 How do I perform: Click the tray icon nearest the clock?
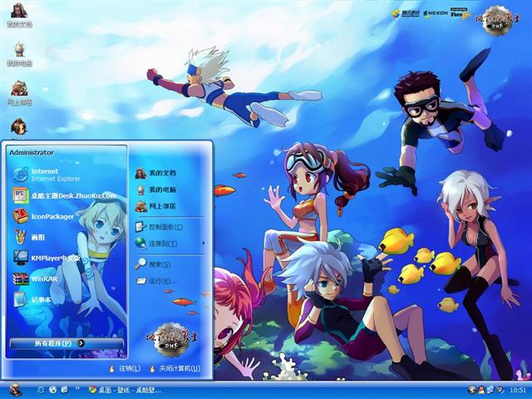(500, 390)
